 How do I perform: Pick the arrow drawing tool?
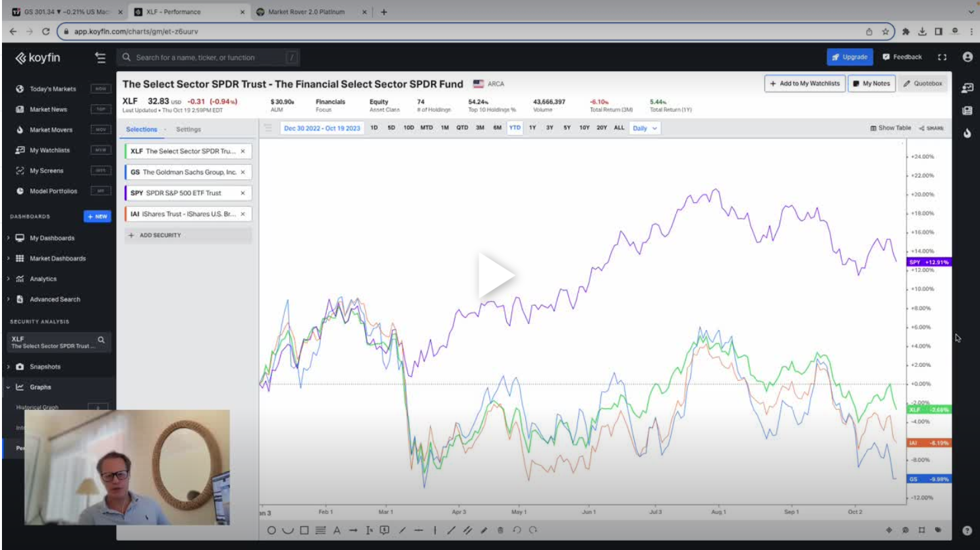tap(354, 530)
